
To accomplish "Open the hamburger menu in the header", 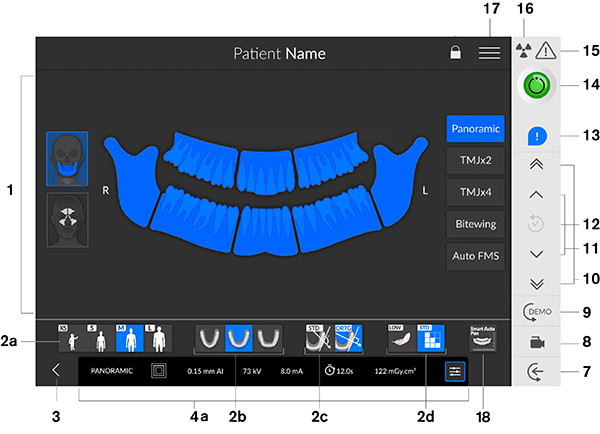I will pyautogui.click(x=489, y=53).
